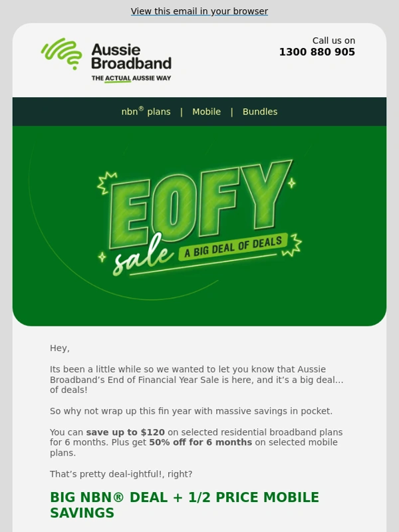Click the burst star beside the letter E
399x532 pixels.
coord(106,181)
